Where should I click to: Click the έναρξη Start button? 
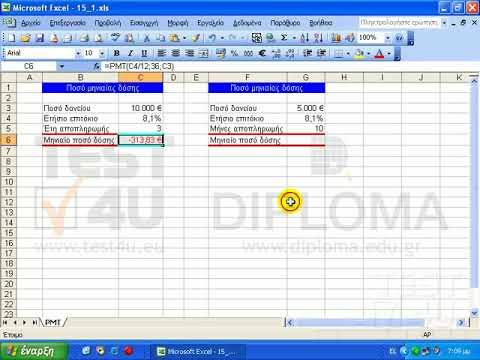pyautogui.click(x=33, y=351)
